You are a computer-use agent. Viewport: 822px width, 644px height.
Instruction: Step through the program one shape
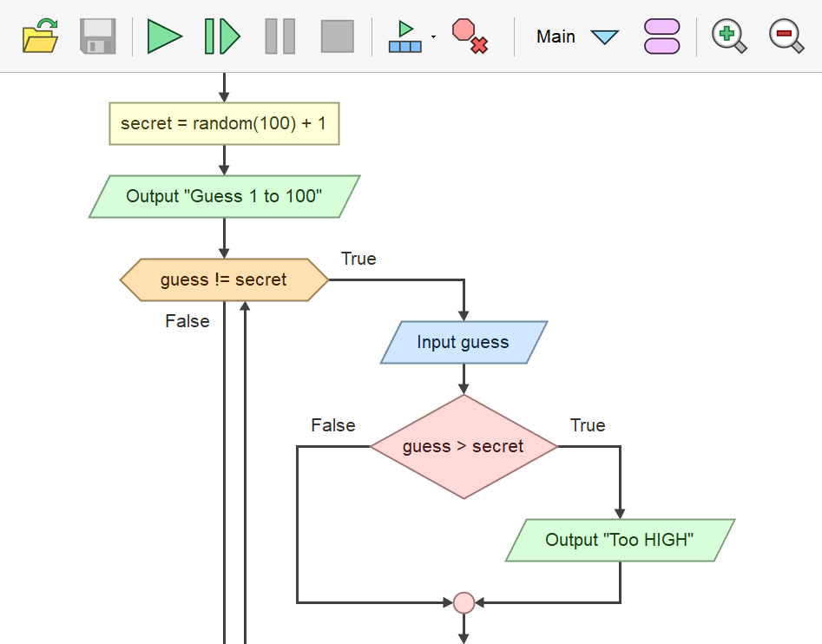click(222, 36)
